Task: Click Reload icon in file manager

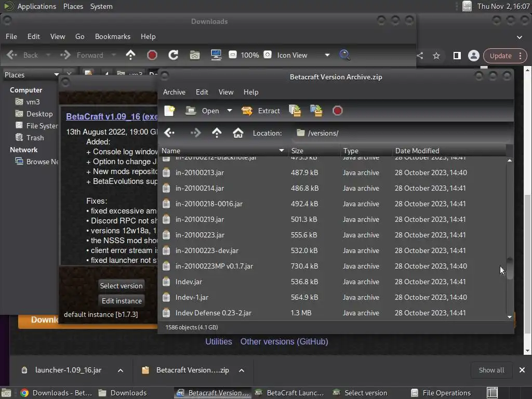Action: pos(174,55)
